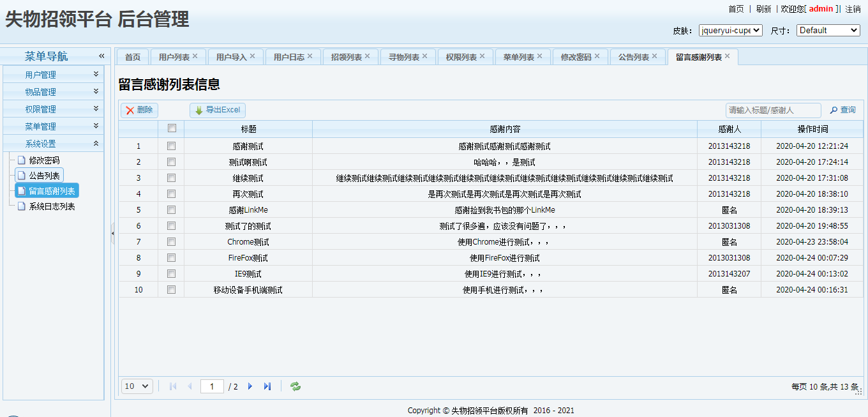Close the 用户列表 tab
This screenshot has height=417, width=868.
[195, 56]
